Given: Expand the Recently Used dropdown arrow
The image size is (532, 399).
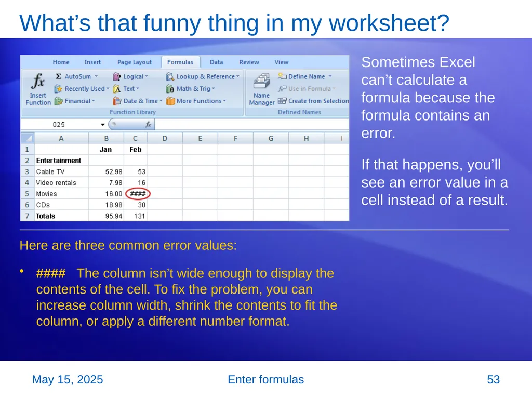Looking at the screenshot, I should (x=108, y=88).
